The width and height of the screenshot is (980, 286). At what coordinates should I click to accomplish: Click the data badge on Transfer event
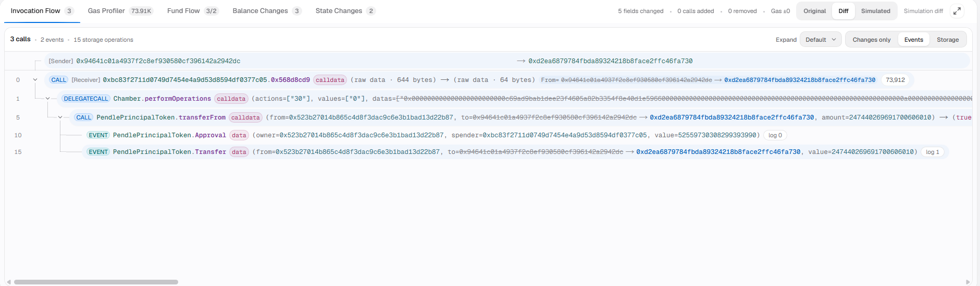[x=239, y=152]
